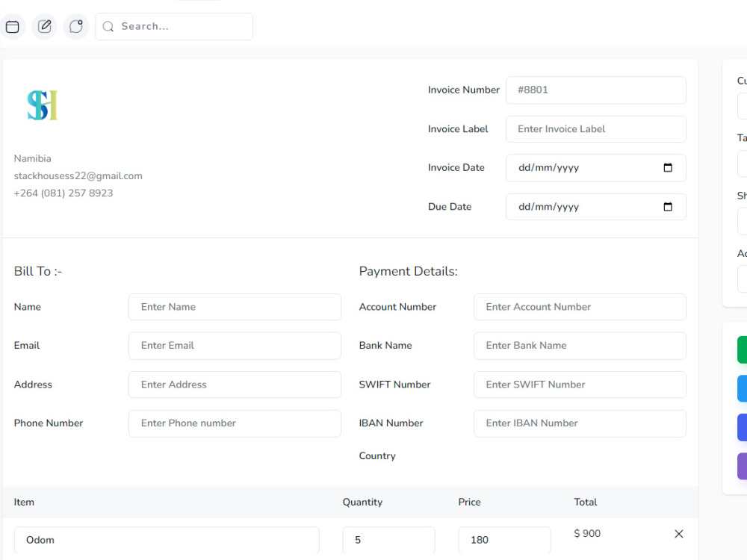Click the Country label

[x=377, y=455]
